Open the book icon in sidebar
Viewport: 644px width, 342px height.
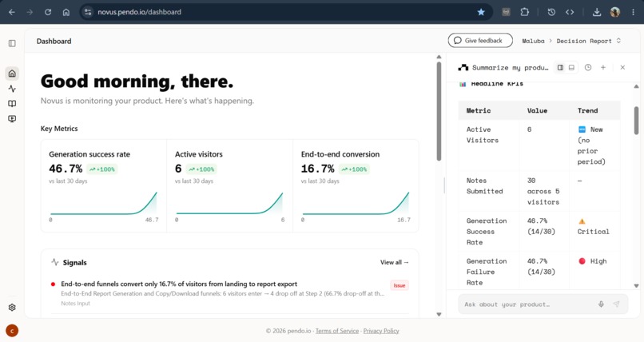coord(12,103)
